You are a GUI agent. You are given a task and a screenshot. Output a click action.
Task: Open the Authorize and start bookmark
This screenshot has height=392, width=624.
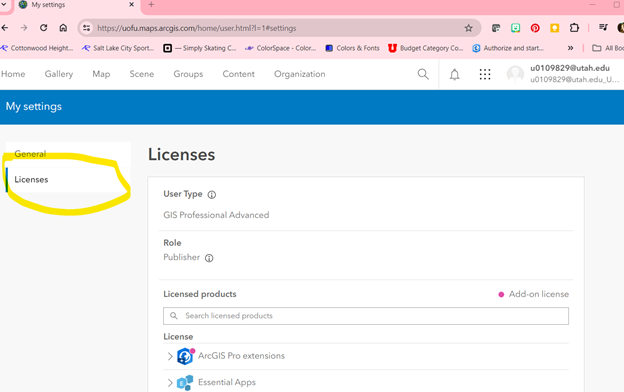pos(508,48)
